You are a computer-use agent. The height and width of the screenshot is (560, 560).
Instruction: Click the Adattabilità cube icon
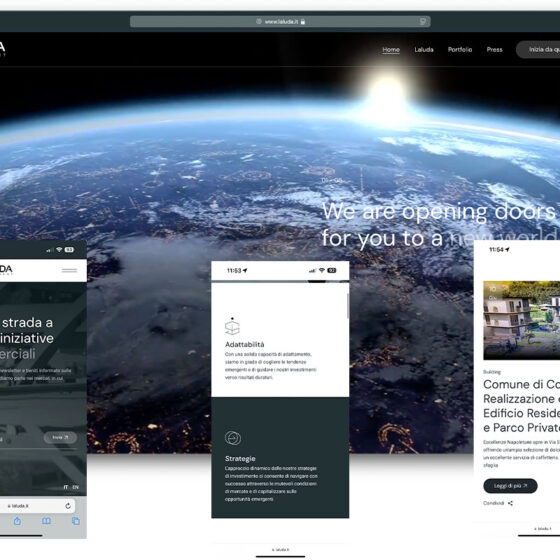[232, 326]
